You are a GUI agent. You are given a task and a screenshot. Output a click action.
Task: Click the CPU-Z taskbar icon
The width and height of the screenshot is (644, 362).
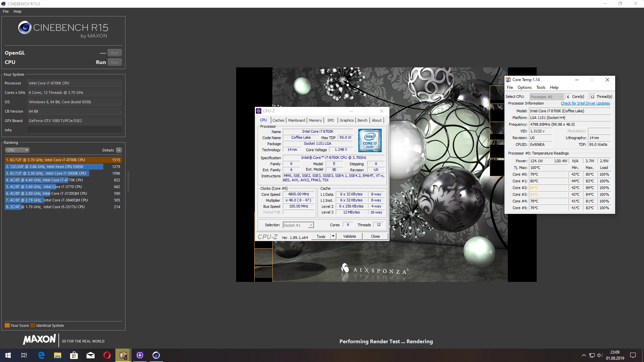140,355
